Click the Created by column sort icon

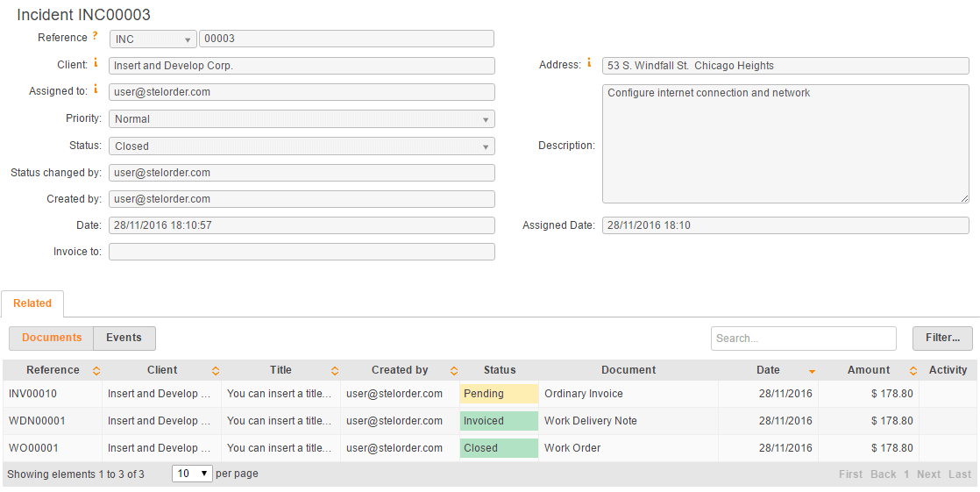[454, 371]
